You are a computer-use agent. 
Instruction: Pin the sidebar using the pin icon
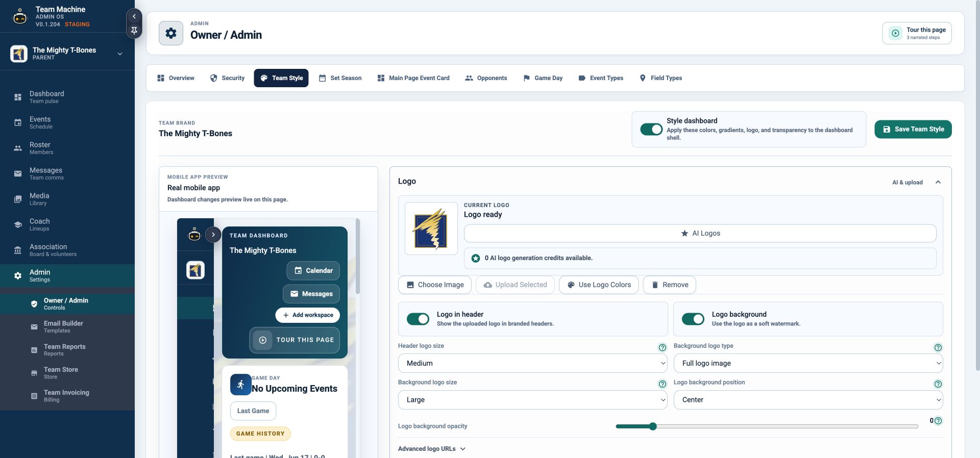click(134, 31)
